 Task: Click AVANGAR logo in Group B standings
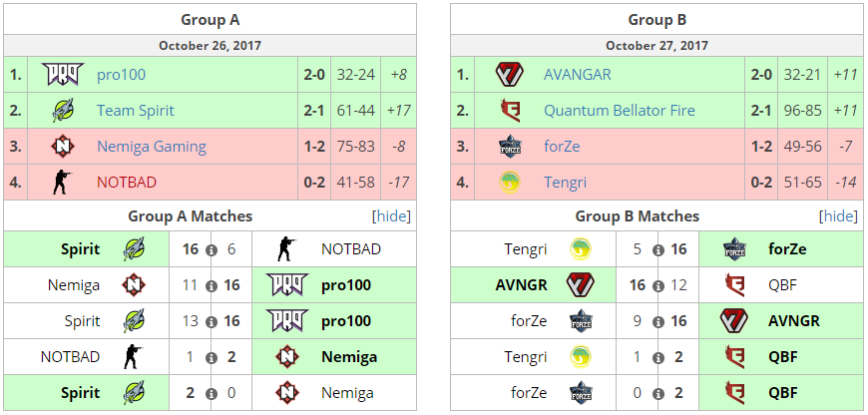point(510,75)
